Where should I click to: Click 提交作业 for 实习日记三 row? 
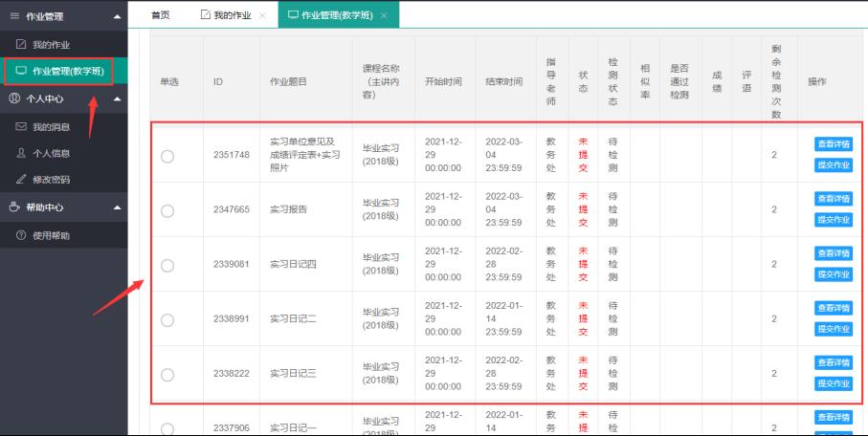(833, 383)
